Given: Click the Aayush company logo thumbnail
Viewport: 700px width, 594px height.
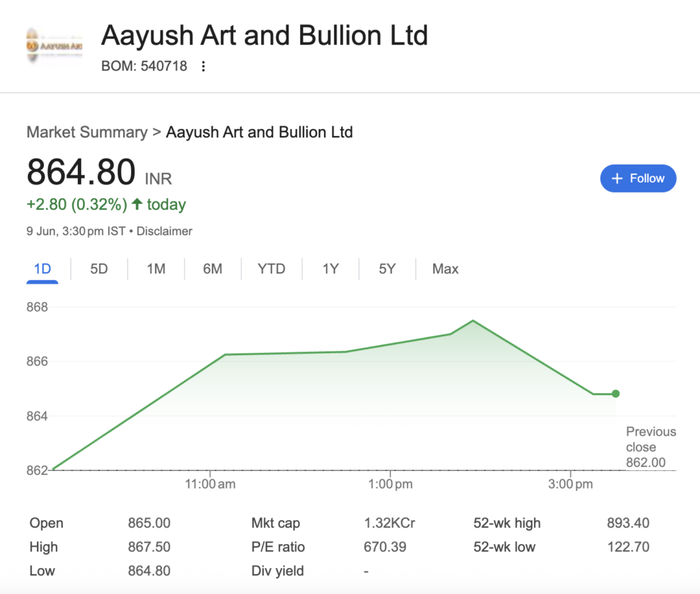Looking at the screenshot, I should tap(54, 46).
